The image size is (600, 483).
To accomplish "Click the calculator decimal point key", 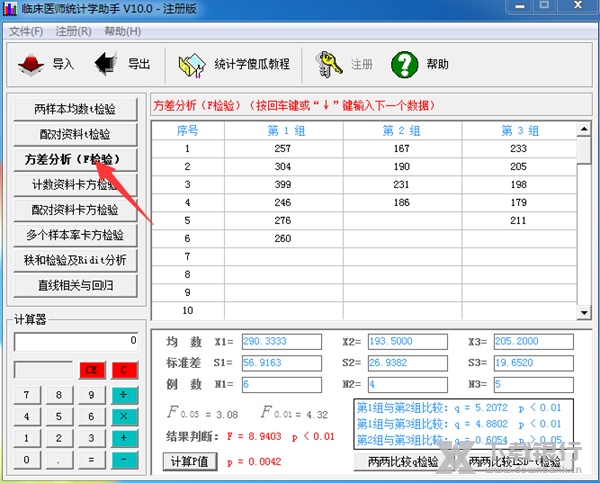I will (59, 459).
